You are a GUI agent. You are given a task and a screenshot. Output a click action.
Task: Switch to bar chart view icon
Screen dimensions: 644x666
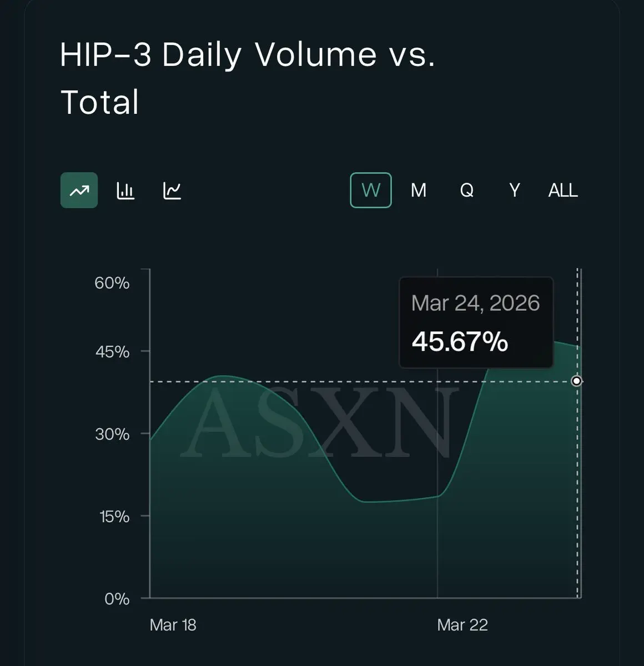pyautogui.click(x=125, y=190)
